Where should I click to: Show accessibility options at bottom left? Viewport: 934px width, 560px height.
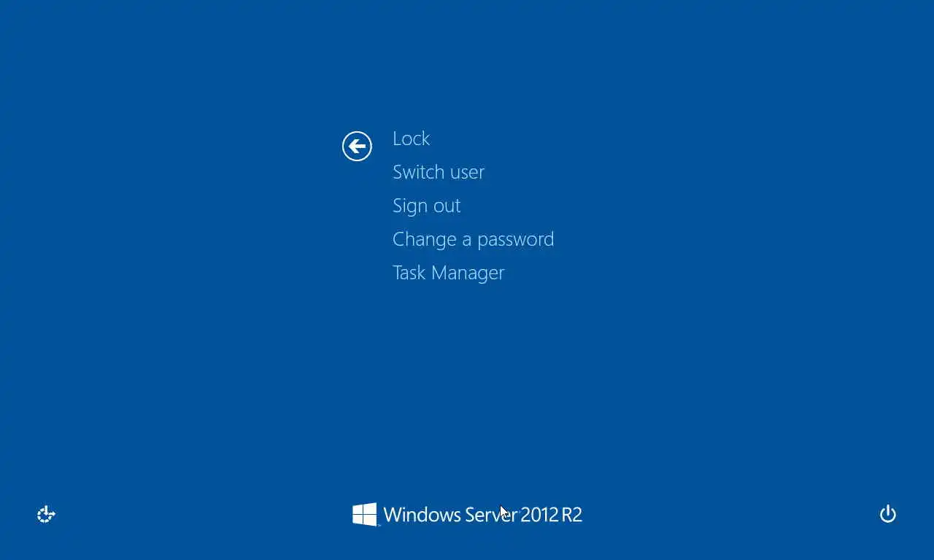(x=46, y=515)
